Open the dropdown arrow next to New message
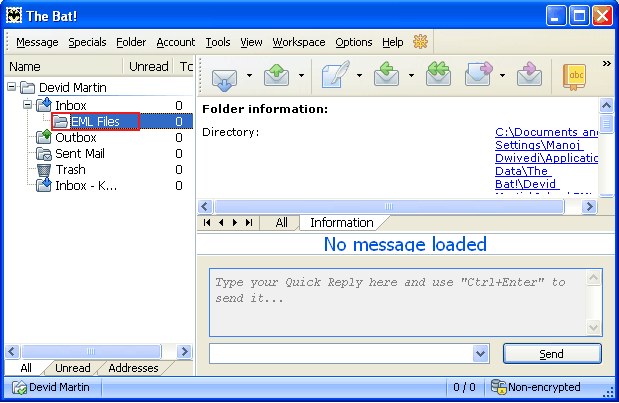The image size is (619, 403). [x=359, y=75]
